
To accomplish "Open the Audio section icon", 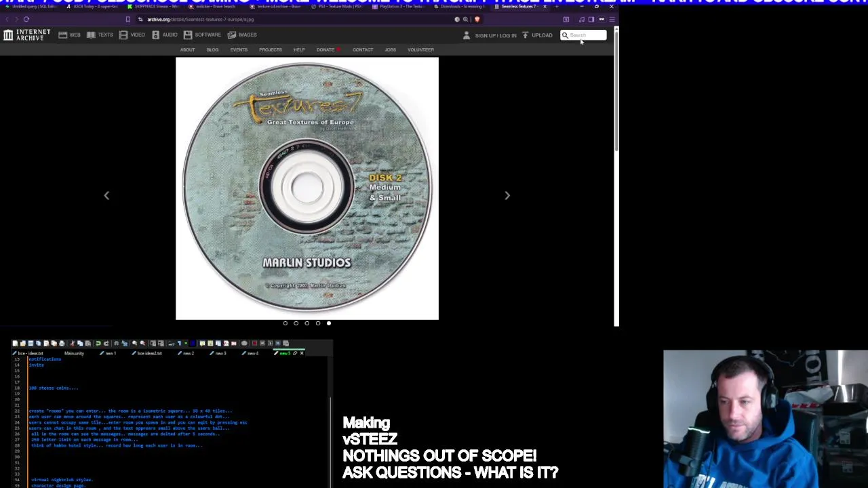I will (155, 35).
